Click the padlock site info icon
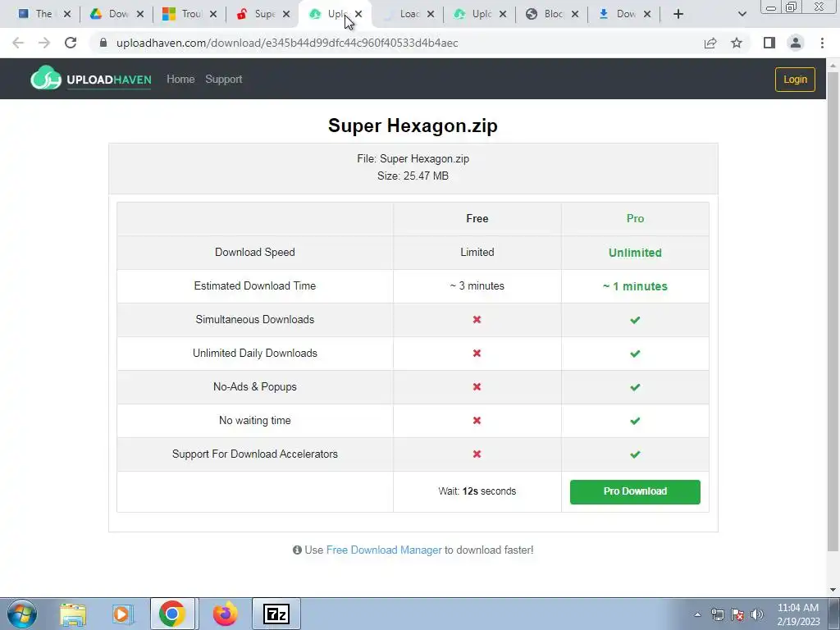Screen dimensions: 840x630 [x=103, y=43]
